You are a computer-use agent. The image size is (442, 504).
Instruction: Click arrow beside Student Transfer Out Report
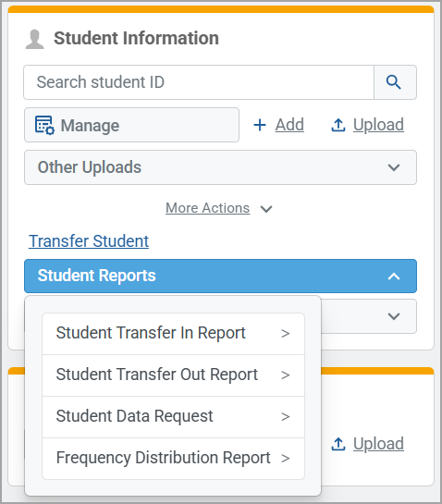click(286, 375)
